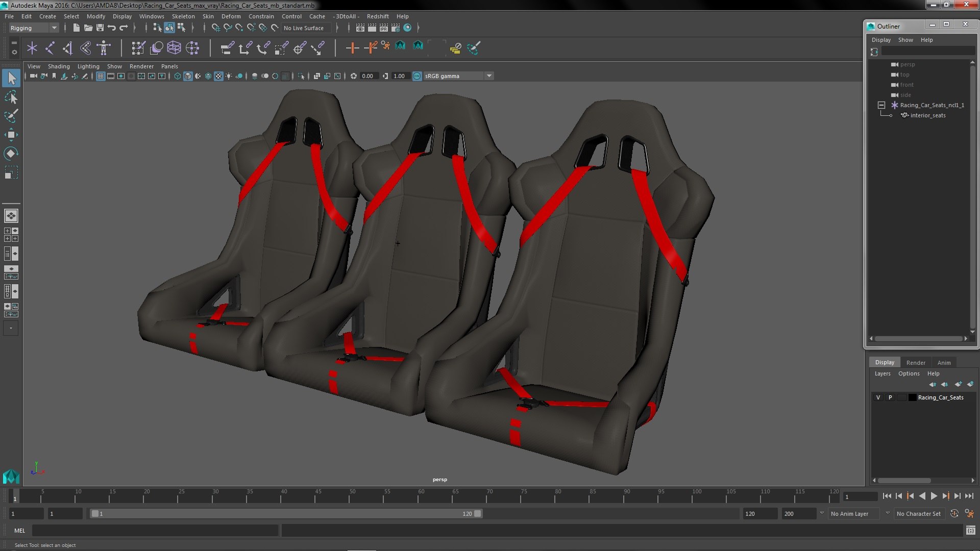The width and height of the screenshot is (980, 551).
Task: Select the Create Joints shelf icon
Action: (x=50, y=48)
